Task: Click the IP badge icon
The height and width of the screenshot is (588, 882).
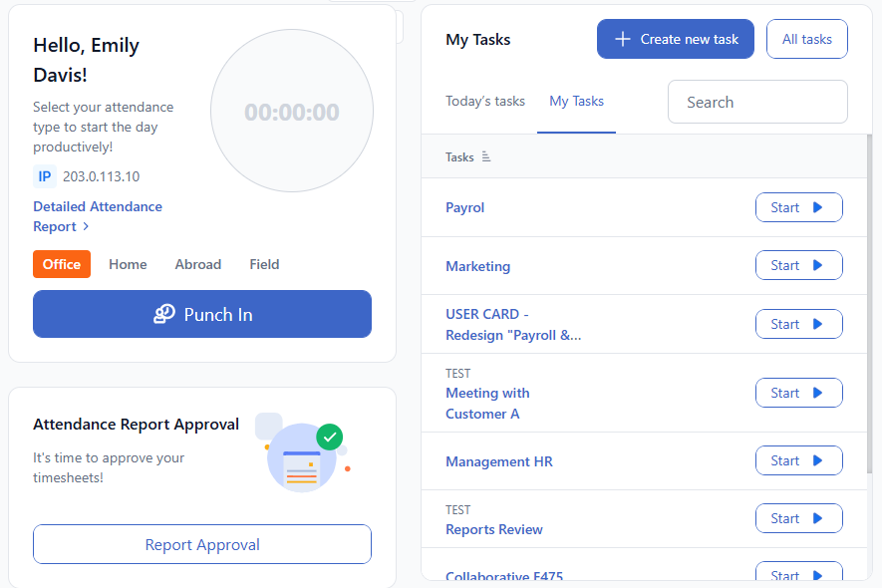Action: coord(45,176)
